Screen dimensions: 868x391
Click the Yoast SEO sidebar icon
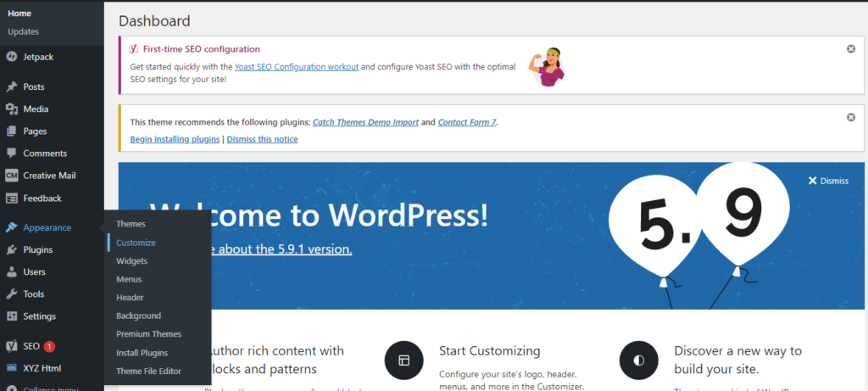point(11,346)
